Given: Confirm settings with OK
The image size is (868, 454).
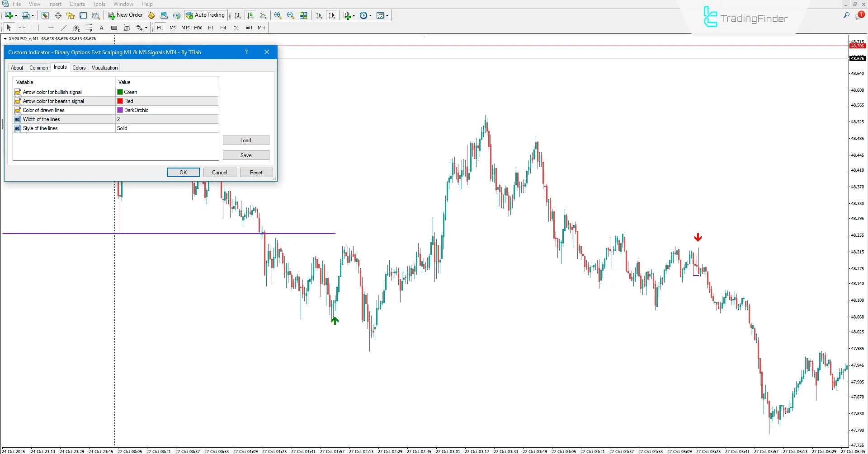Looking at the screenshot, I should tap(183, 172).
